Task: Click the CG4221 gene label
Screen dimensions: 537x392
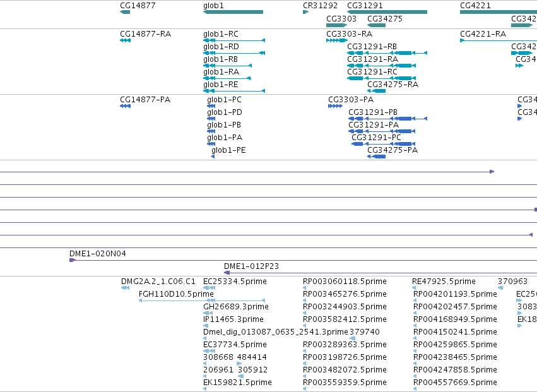Action: (475, 6)
